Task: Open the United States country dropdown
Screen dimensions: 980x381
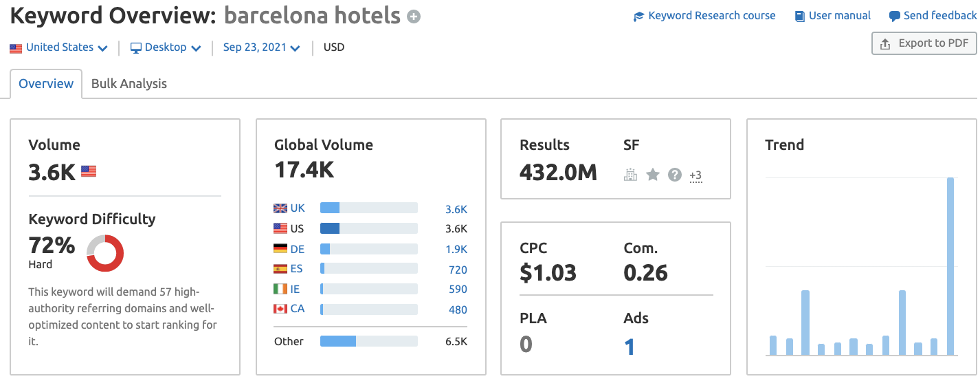Action: pyautogui.click(x=59, y=47)
